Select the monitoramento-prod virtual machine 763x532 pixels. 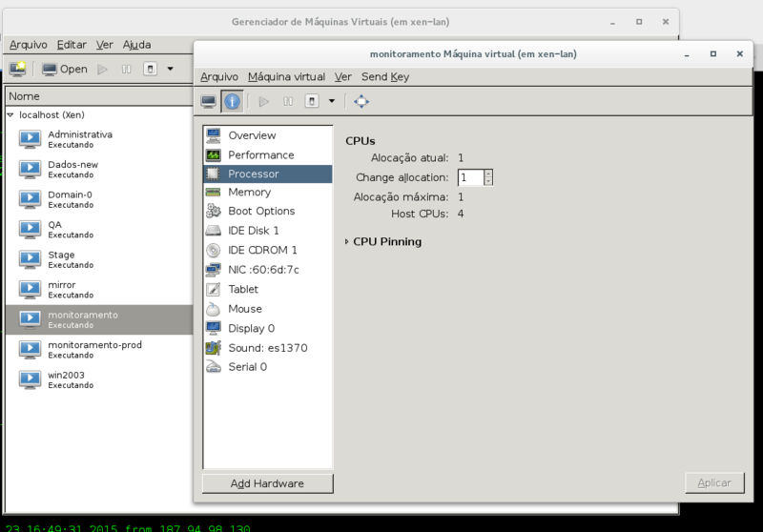[x=99, y=350]
